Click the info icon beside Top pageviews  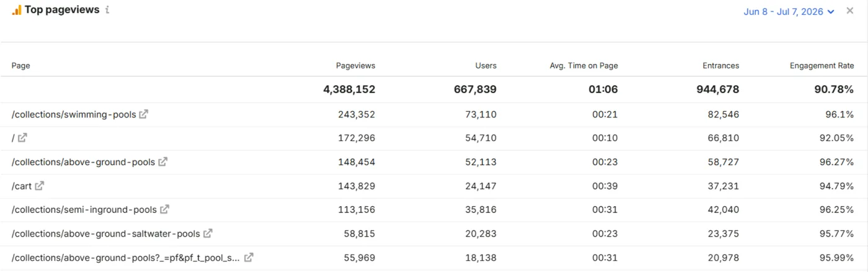107,10
